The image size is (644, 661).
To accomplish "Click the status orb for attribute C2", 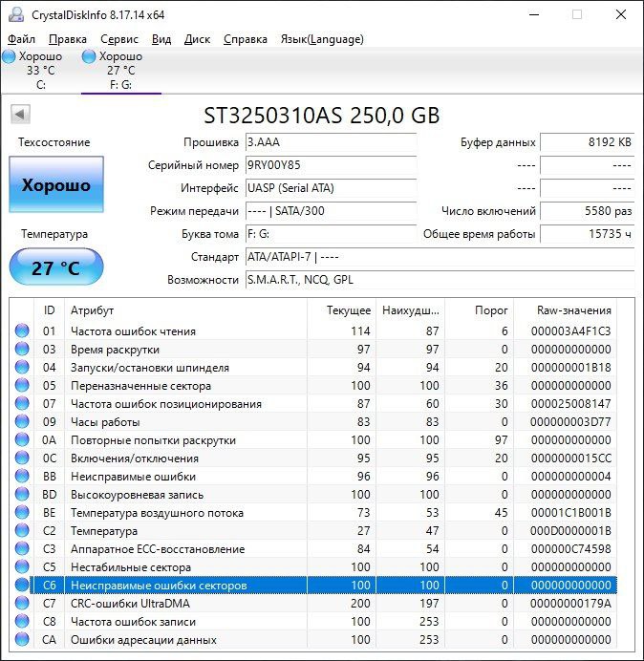I will point(22,530).
